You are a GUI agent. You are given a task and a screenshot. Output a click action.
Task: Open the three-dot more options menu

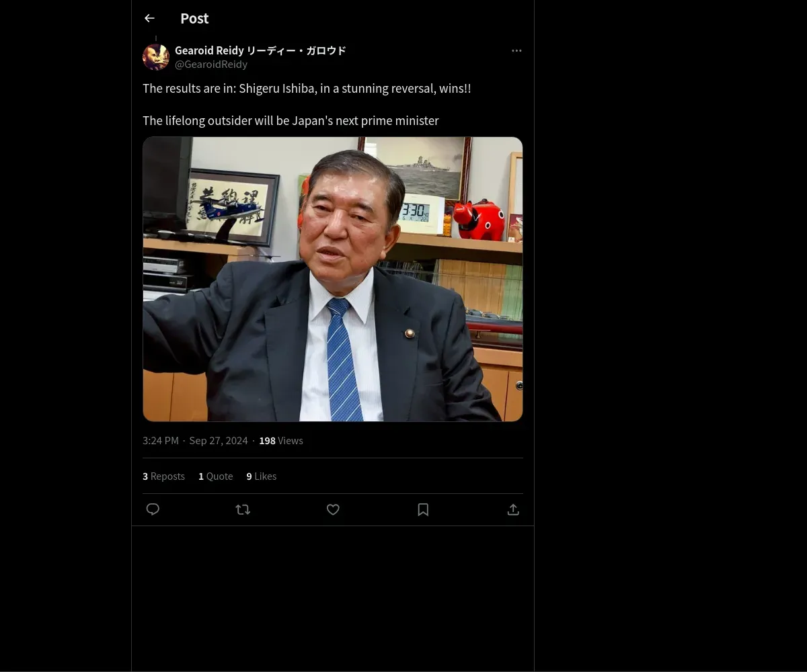(516, 51)
